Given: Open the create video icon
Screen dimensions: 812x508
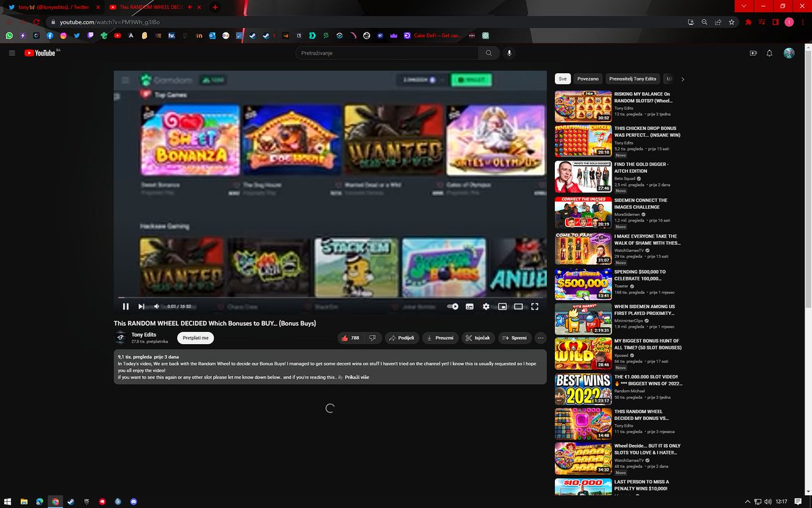Looking at the screenshot, I should [x=753, y=53].
